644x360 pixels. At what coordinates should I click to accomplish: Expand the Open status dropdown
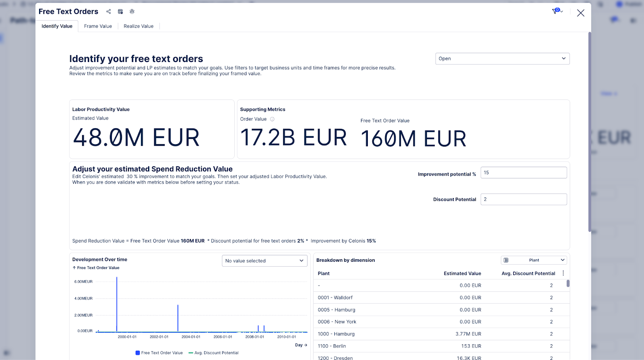point(502,59)
